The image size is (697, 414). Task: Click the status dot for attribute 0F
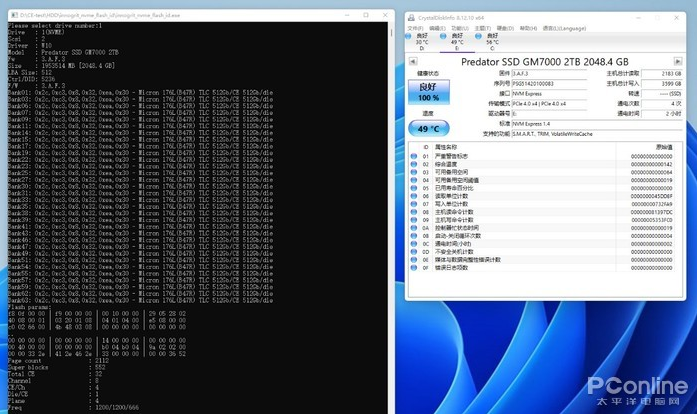click(x=413, y=267)
